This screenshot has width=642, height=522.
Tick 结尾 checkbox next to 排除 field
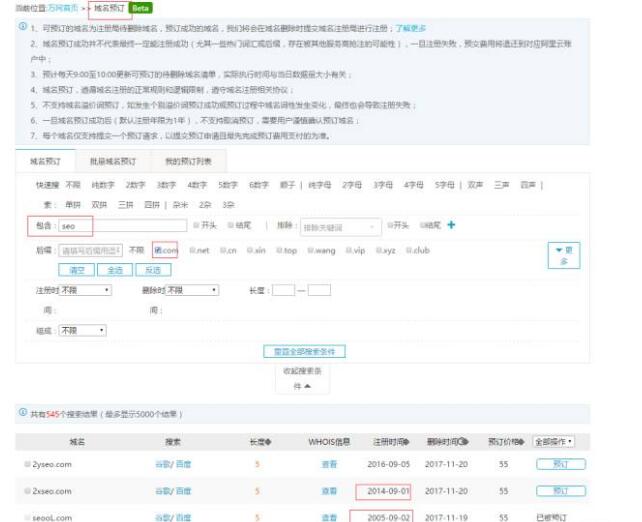tap(423, 225)
